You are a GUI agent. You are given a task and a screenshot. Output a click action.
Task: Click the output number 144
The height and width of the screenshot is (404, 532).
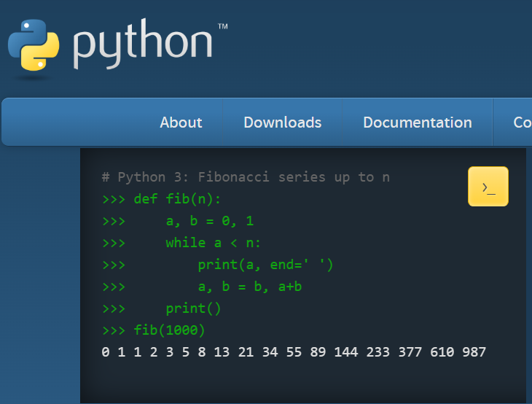click(x=345, y=352)
